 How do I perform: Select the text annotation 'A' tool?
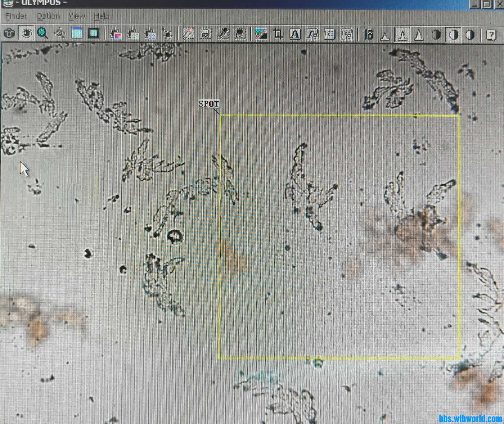pyautogui.click(x=295, y=35)
